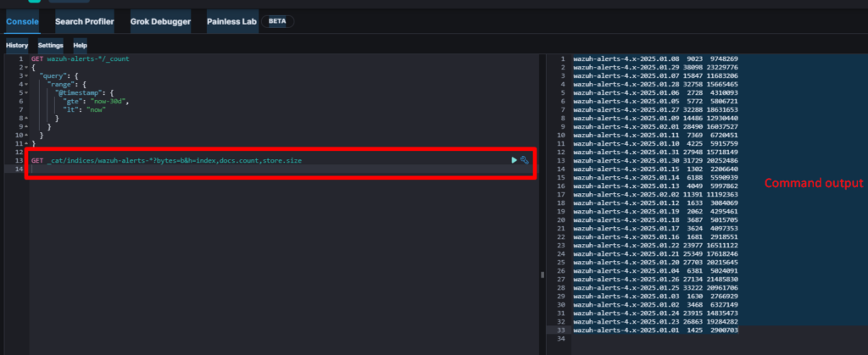Collapse the "range" block on line 4
The height and width of the screenshot is (355, 868).
pos(25,84)
